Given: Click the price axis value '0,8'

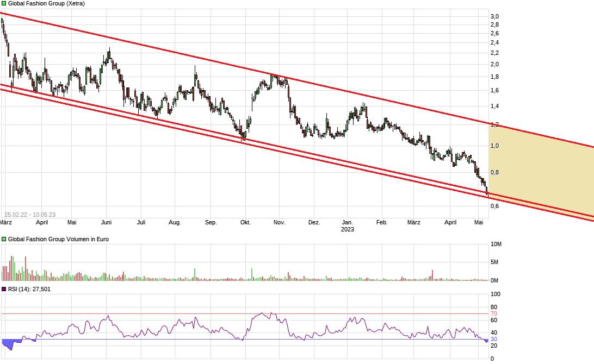Looking at the screenshot, I should [495, 173].
